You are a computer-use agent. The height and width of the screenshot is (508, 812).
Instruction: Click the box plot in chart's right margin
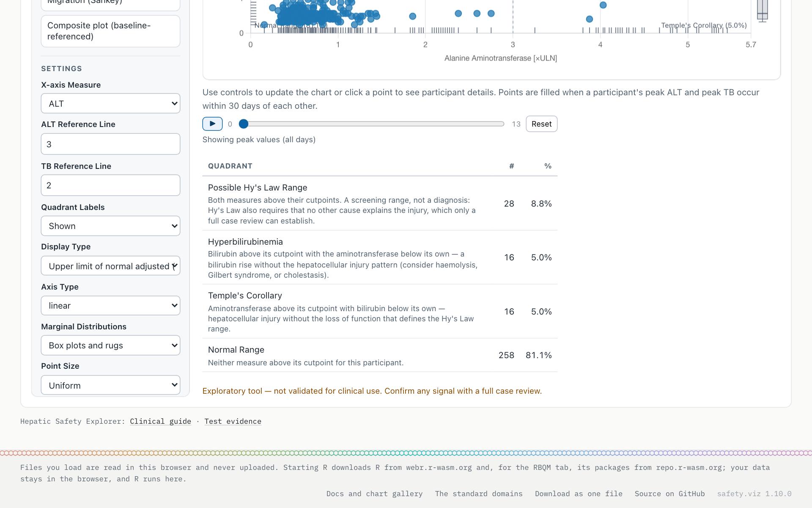pyautogui.click(x=762, y=11)
